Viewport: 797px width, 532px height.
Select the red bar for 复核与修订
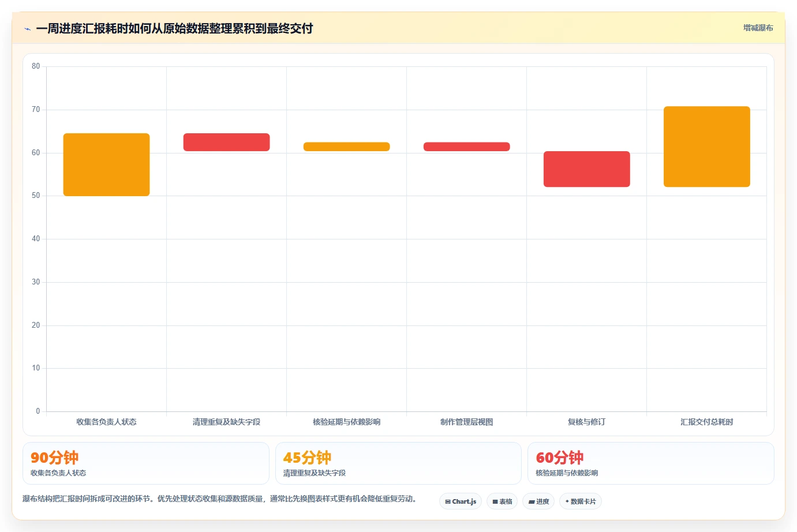(x=586, y=169)
